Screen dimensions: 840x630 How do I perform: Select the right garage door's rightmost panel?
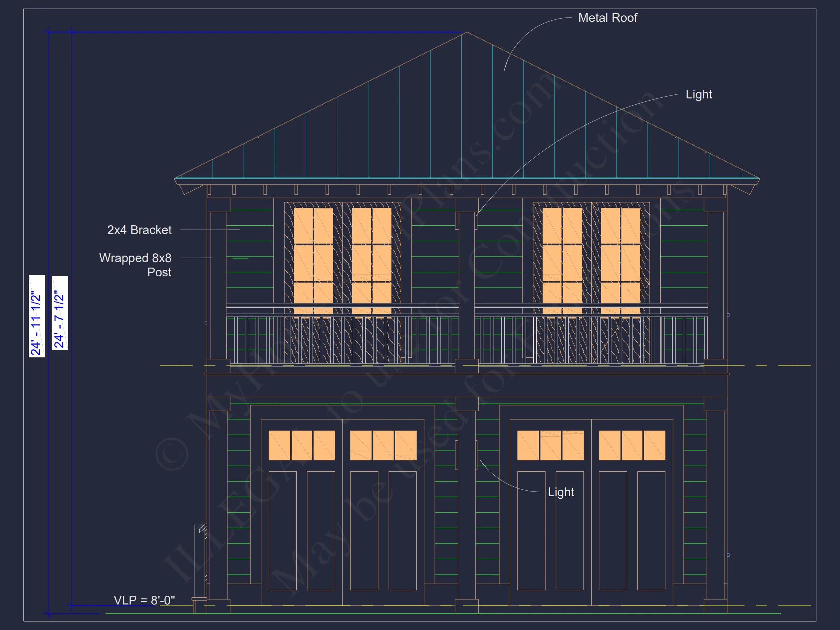pos(651,530)
